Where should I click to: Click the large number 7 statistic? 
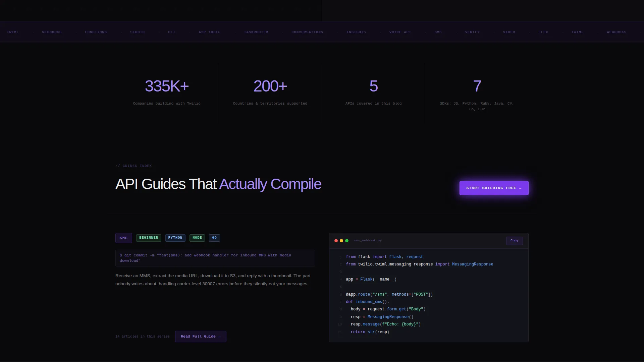(477, 86)
